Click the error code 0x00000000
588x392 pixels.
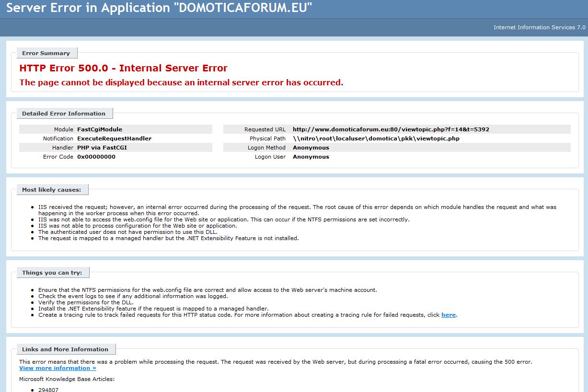click(x=96, y=157)
